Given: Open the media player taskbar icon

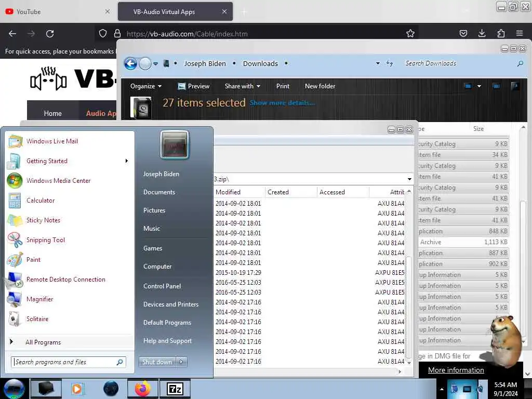Looking at the screenshot, I should point(77,389).
